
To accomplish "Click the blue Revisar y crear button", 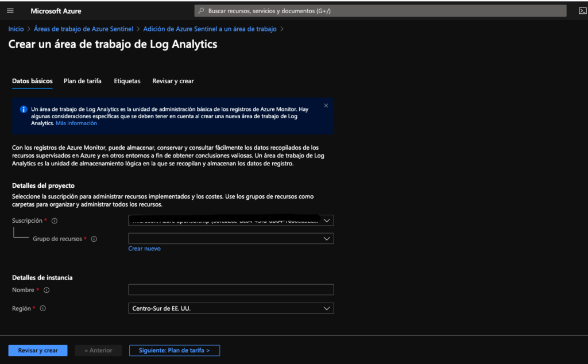I will click(37, 350).
